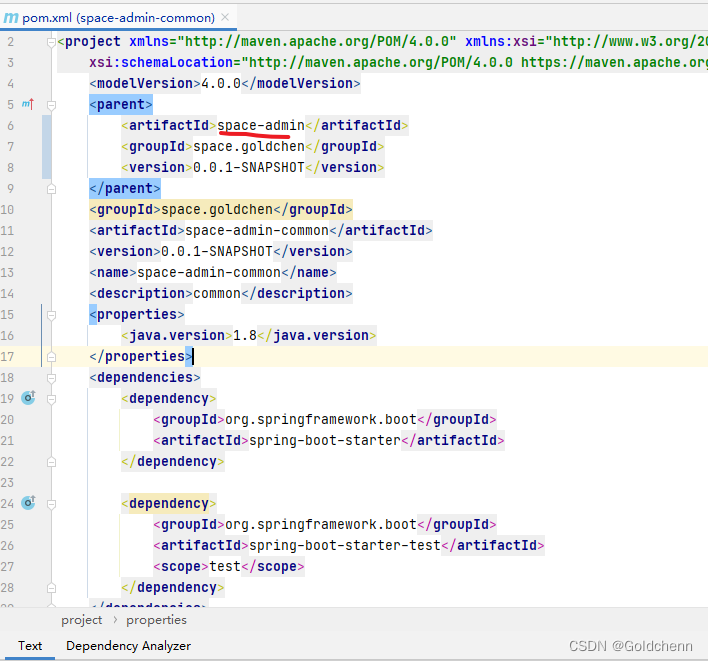Screen dimensions: 708x661
Task: Click the closing parent tag on line 9
Action: point(125,188)
